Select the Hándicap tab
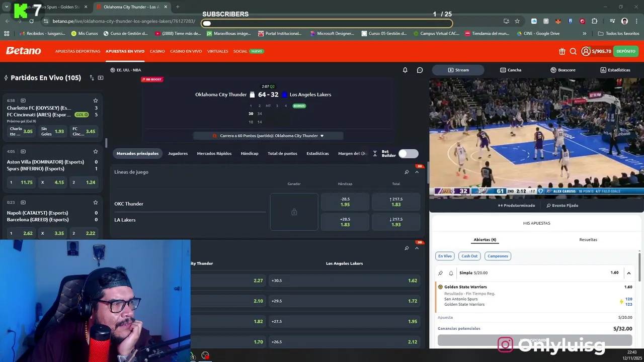The width and height of the screenshot is (644, 362). coord(250,153)
